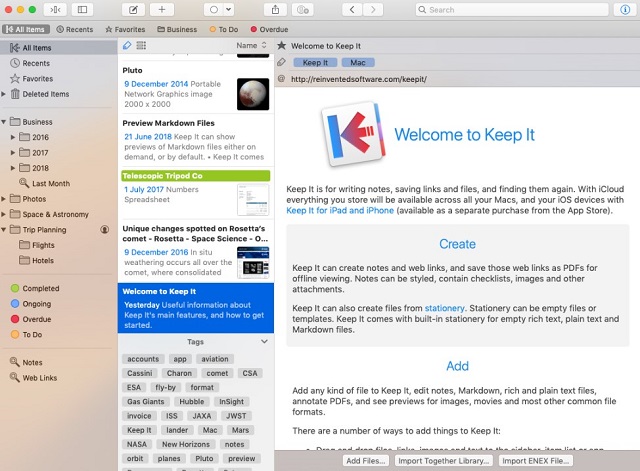640x471 pixels.
Task: Click the plus add item button
Action: coord(162,9)
